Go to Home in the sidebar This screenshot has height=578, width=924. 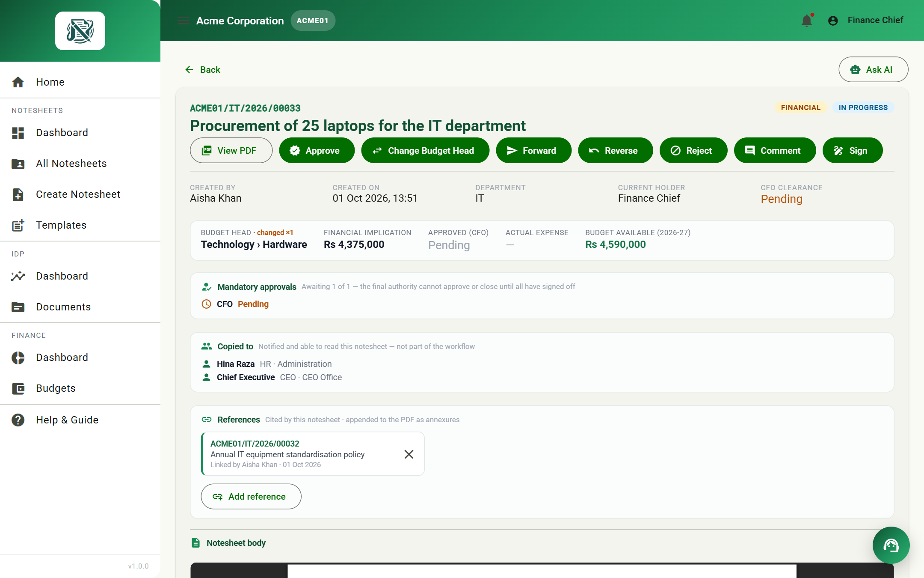[80, 82]
